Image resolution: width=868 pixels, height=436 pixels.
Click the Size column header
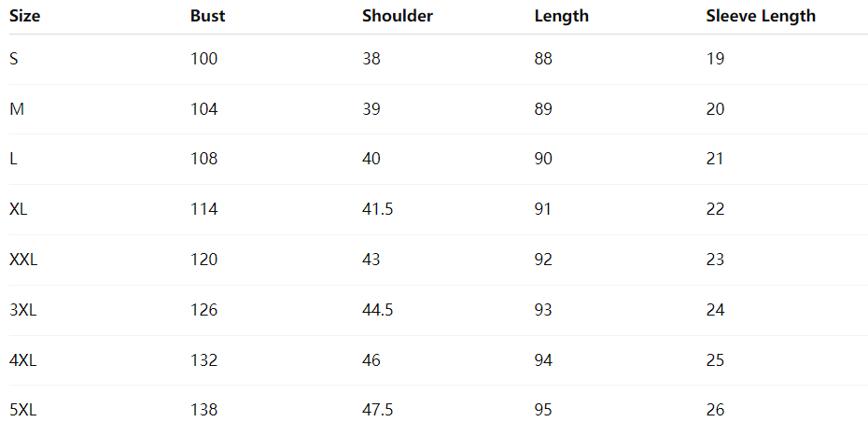click(x=25, y=16)
